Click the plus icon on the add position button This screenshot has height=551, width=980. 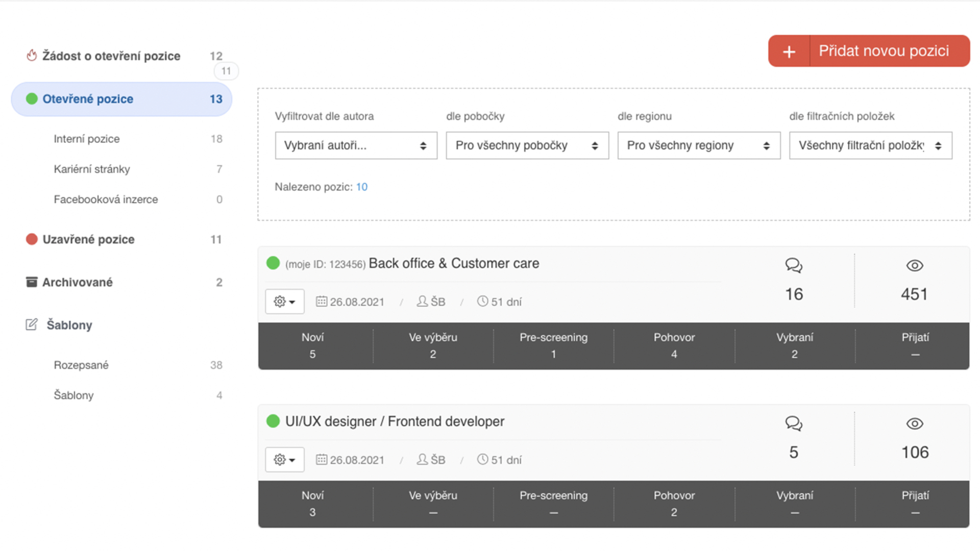point(789,51)
